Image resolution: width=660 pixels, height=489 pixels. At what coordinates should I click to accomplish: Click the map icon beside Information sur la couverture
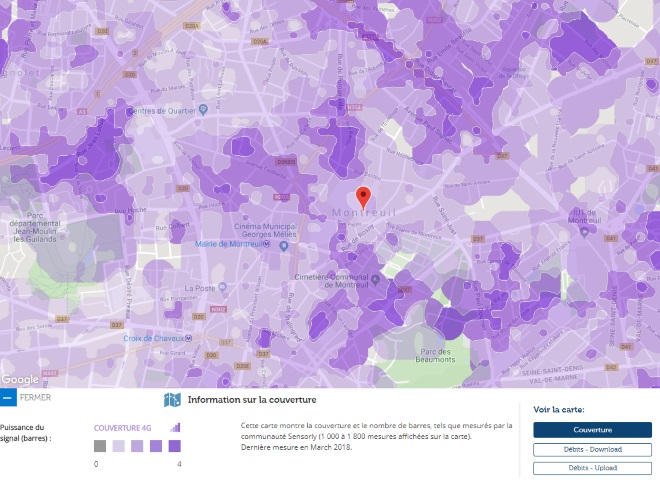(172, 400)
